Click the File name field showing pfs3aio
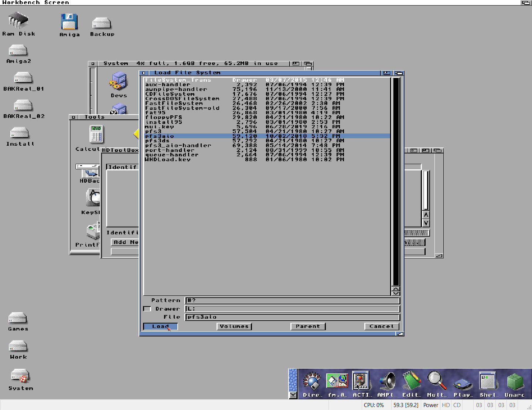The width and height of the screenshot is (532, 410). pos(293,317)
